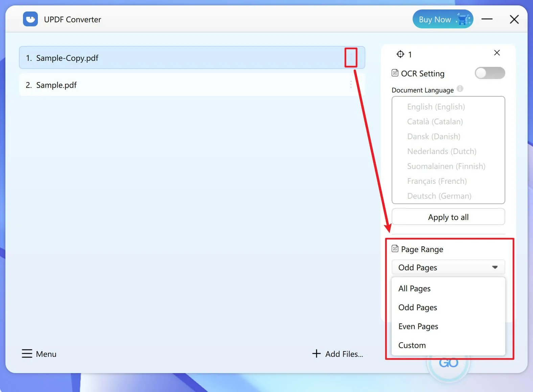Click the Page Range document icon
533x392 pixels.
coord(395,249)
